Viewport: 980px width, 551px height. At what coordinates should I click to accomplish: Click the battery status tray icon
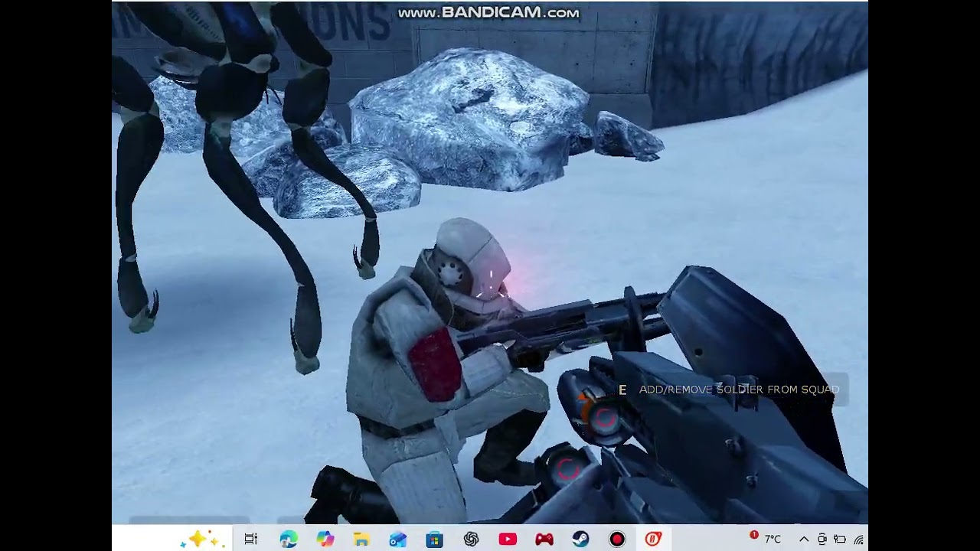(x=840, y=539)
